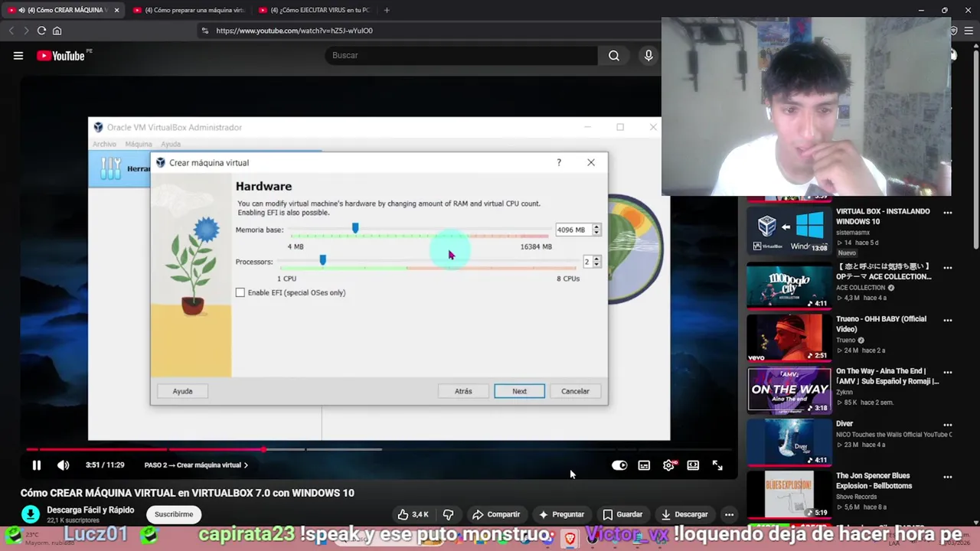The height and width of the screenshot is (551, 980).
Task: Seek on the video progress bar
Action: point(379,449)
